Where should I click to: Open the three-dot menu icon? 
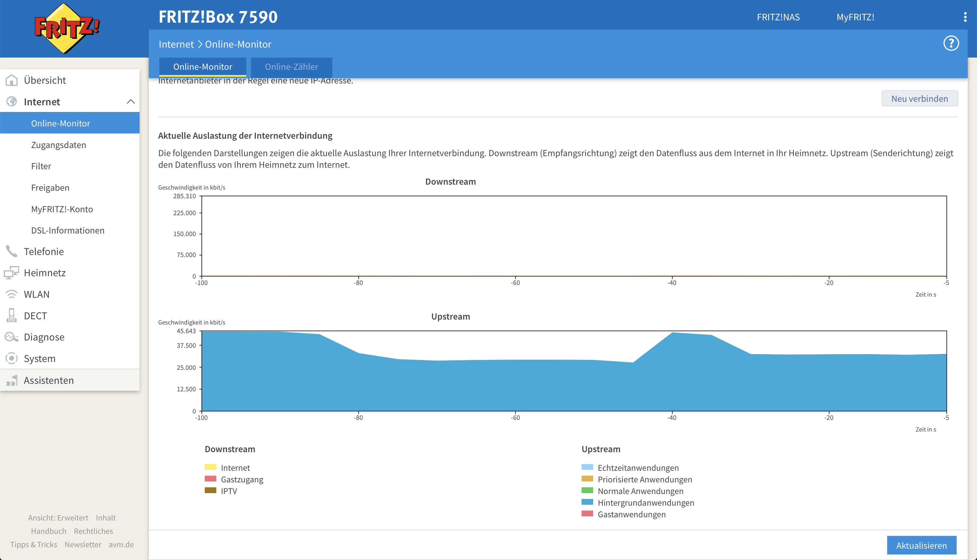[x=965, y=17]
